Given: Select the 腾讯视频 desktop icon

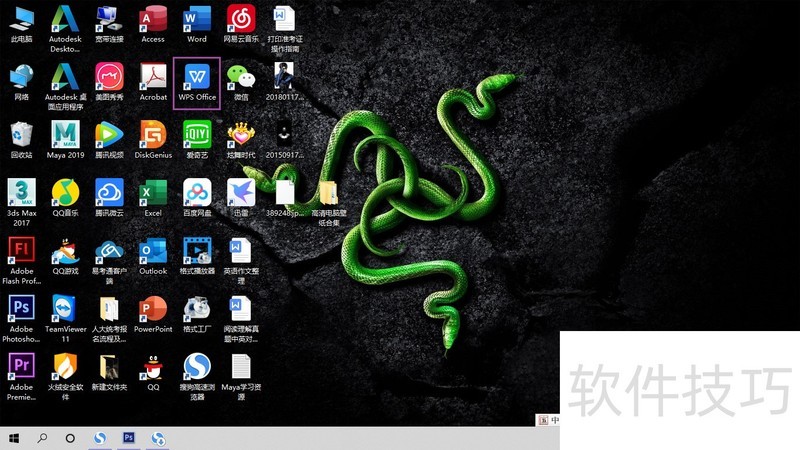Looking at the screenshot, I should tap(109, 140).
